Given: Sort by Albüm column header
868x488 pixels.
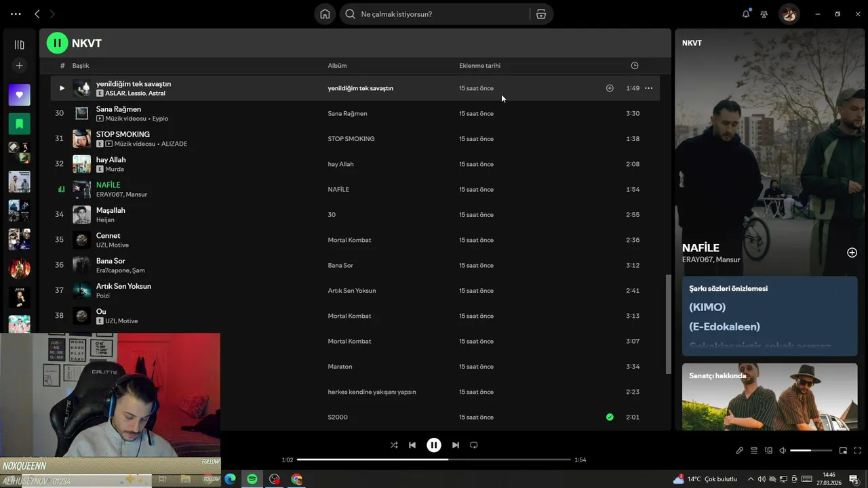Looking at the screenshot, I should coord(337,66).
